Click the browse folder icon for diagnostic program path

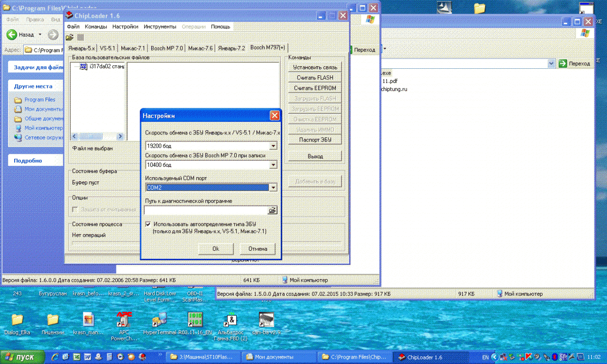(273, 210)
